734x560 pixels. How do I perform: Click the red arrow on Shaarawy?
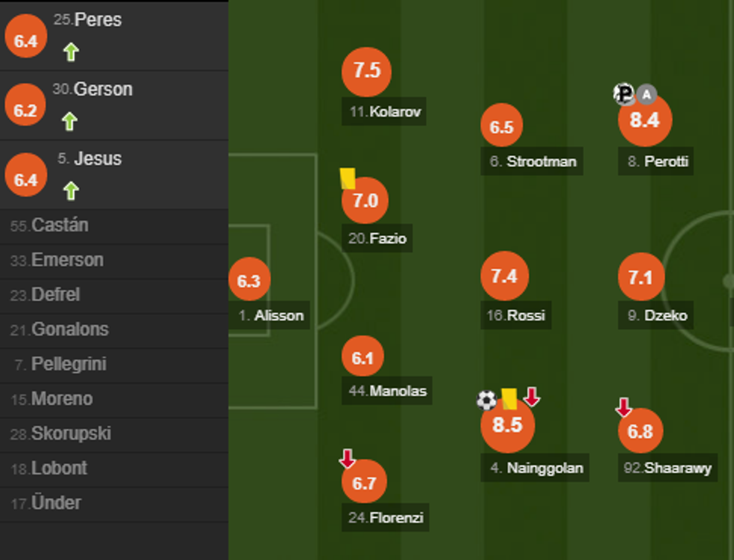point(623,407)
